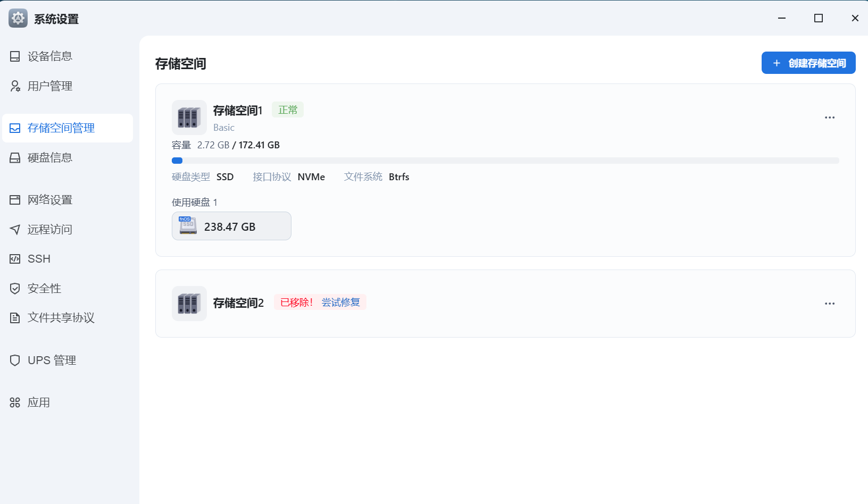Click the 存储空间 page heading

tap(181, 64)
